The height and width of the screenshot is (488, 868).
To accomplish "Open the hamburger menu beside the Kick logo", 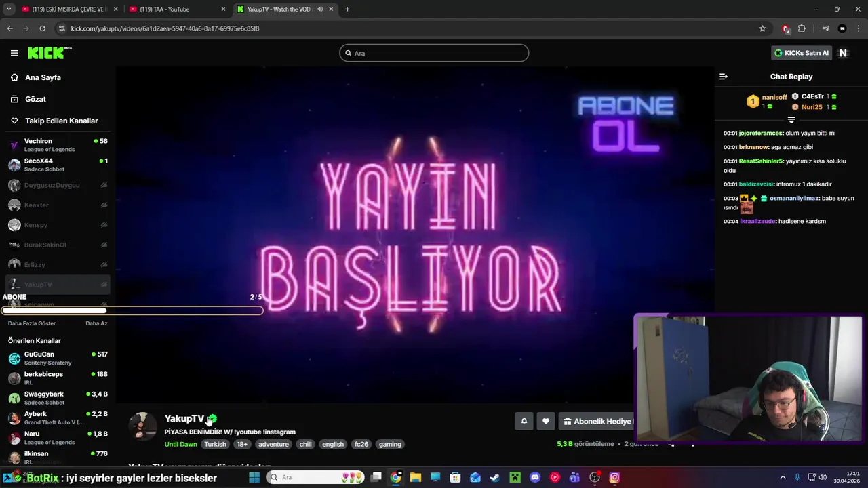I will 14,53.
